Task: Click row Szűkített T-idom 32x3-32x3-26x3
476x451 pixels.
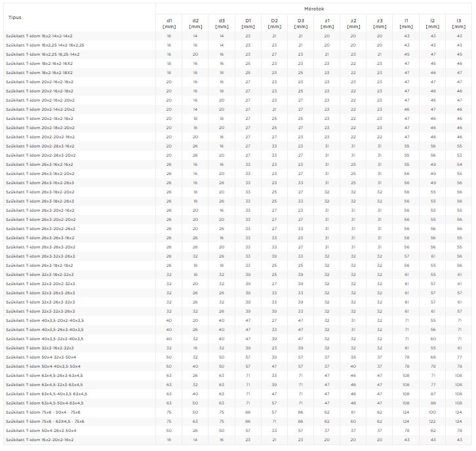Action: [238, 311]
